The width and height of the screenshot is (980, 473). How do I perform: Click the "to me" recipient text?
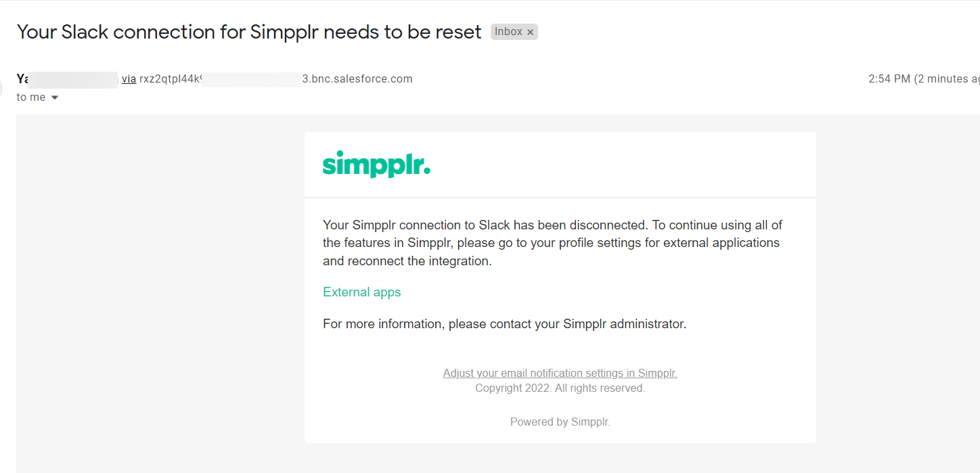pos(31,97)
